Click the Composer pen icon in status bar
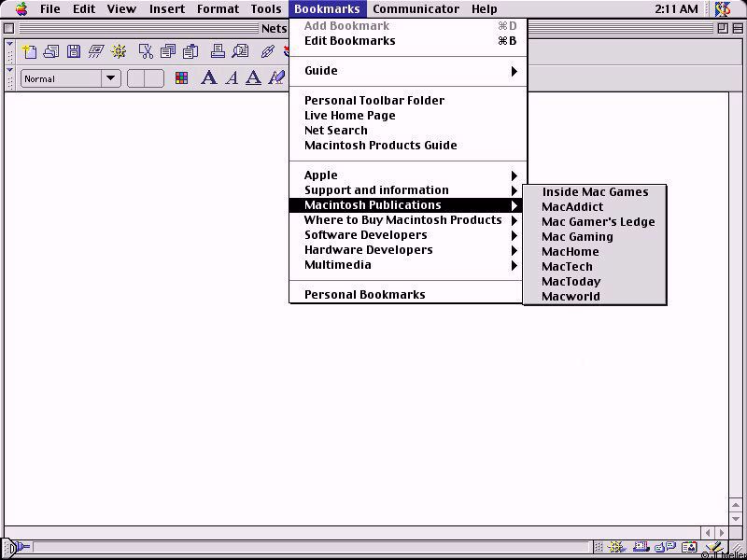 (x=712, y=548)
